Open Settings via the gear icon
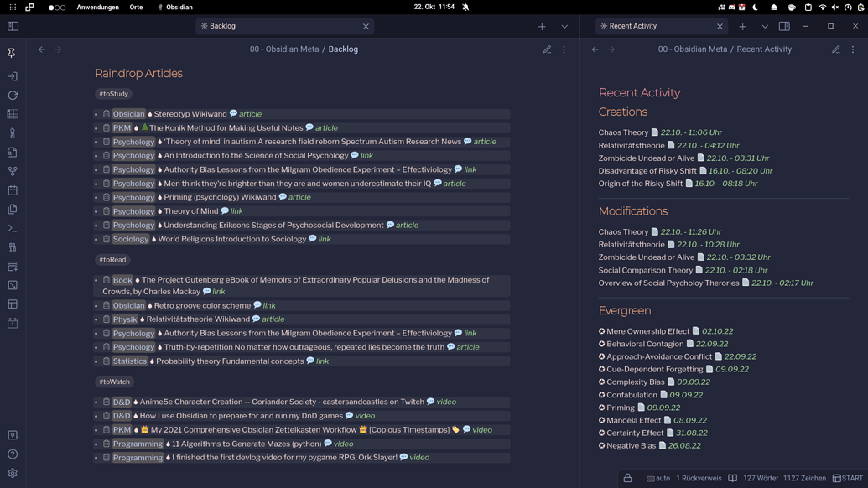 (x=13, y=473)
